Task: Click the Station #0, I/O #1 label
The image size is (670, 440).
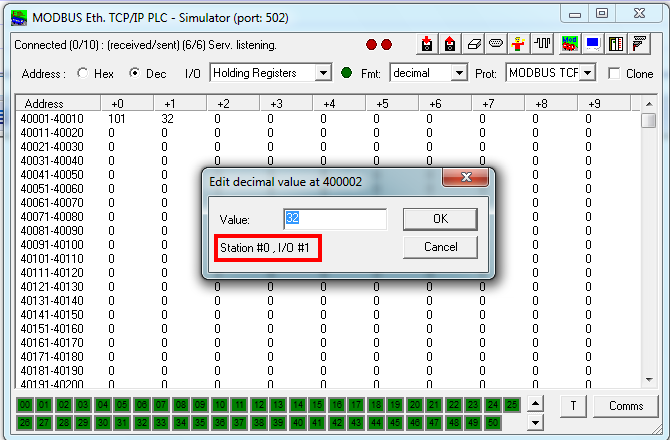Action: 264,248
